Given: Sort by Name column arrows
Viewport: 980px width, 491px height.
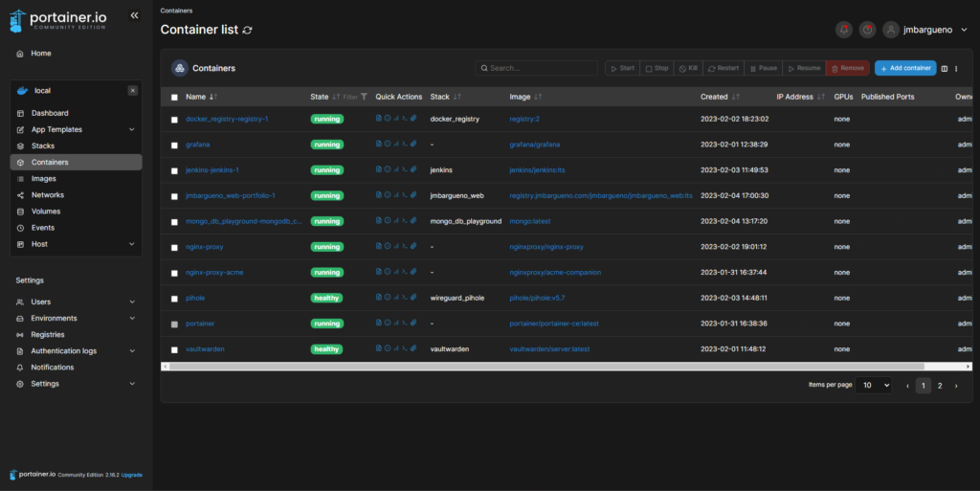Looking at the screenshot, I should click(x=213, y=97).
